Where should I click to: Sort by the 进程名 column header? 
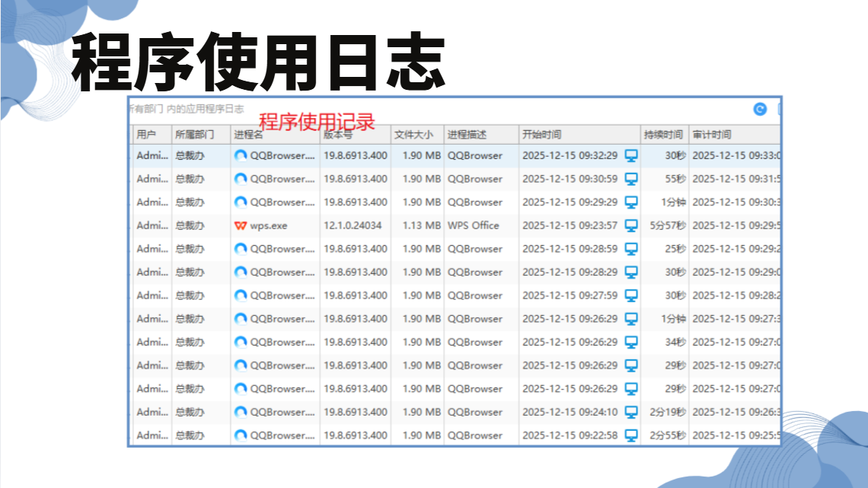(x=275, y=135)
